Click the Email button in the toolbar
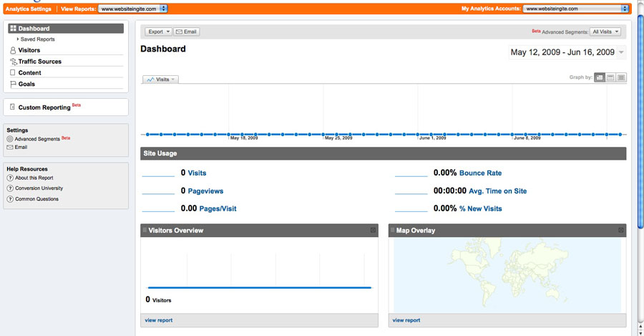The width and height of the screenshot is (644, 336). (x=187, y=32)
